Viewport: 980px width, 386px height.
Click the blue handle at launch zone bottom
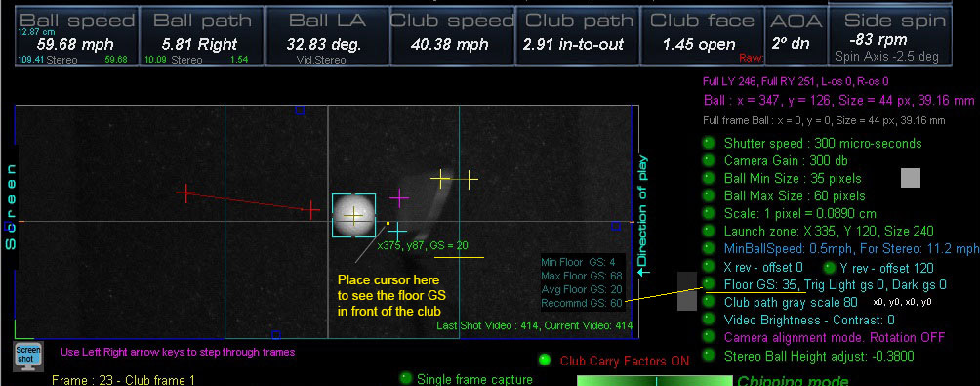[x=276, y=335]
